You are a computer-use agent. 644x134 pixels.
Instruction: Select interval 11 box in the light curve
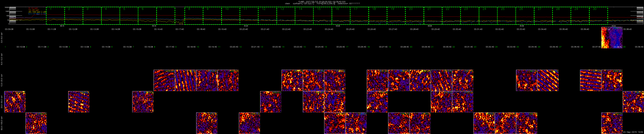[x=249, y=16]
